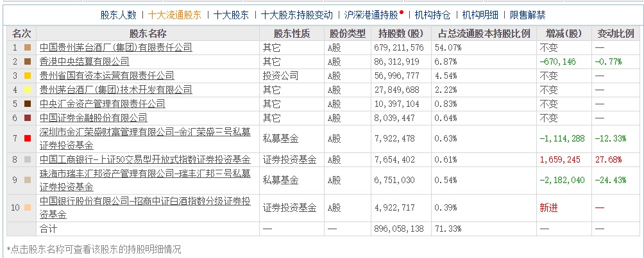
Task: Switch to 十大股东 tab
Action: tap(231, 15)
